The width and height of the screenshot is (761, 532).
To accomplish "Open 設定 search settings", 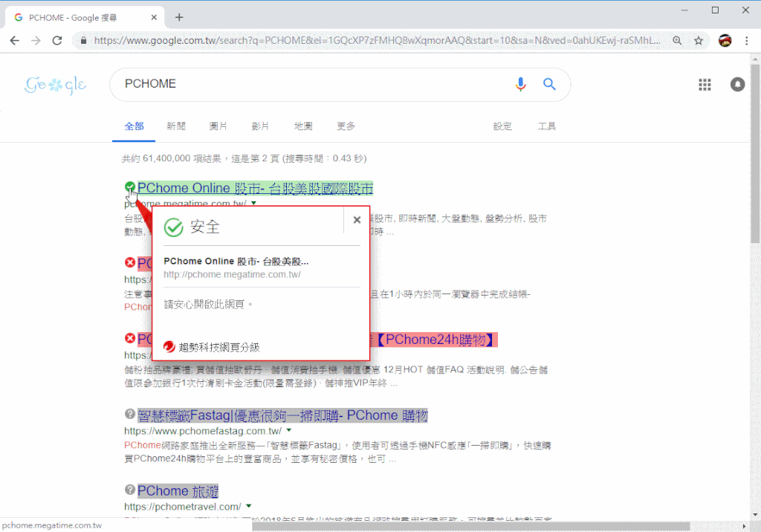I will click(x=502, y=126).
